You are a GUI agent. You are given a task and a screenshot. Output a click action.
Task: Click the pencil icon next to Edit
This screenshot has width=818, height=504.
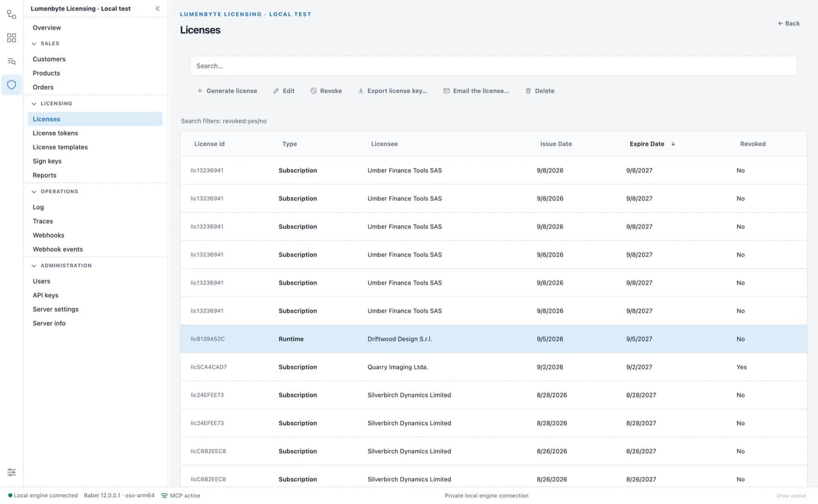[276, 91]
